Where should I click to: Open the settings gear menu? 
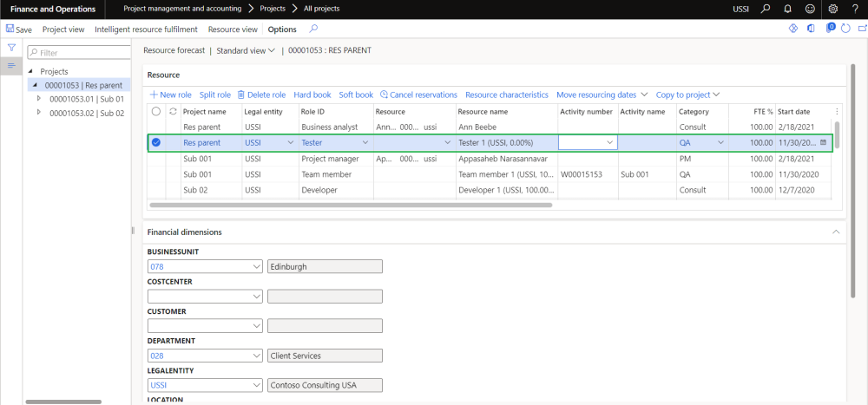[833, 9]
